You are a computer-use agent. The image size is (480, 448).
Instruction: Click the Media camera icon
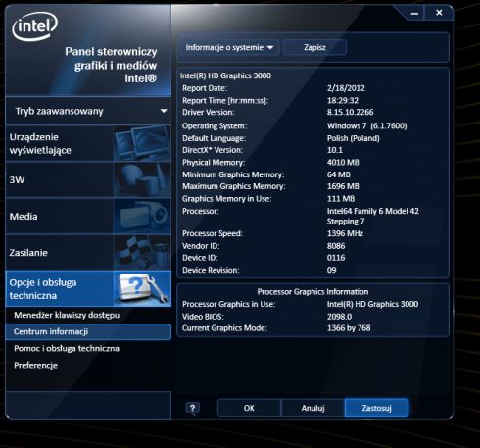[142, 216]
